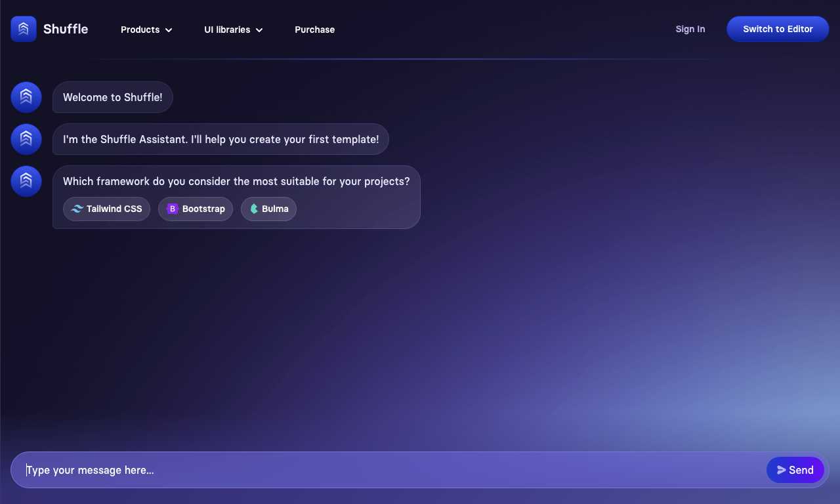Expand the UI libraries chevron
This screenshot has height=504, width=840.
click(259, 30)
